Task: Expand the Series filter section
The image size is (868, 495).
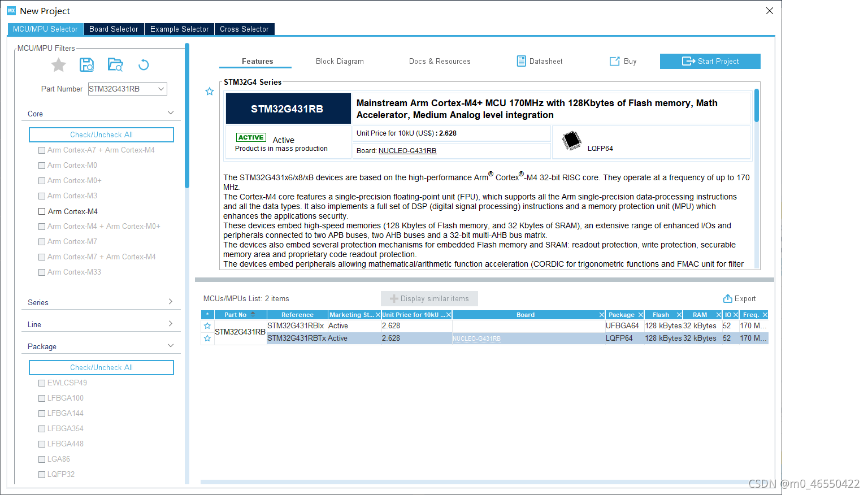Action: click(x=171, y=302)
